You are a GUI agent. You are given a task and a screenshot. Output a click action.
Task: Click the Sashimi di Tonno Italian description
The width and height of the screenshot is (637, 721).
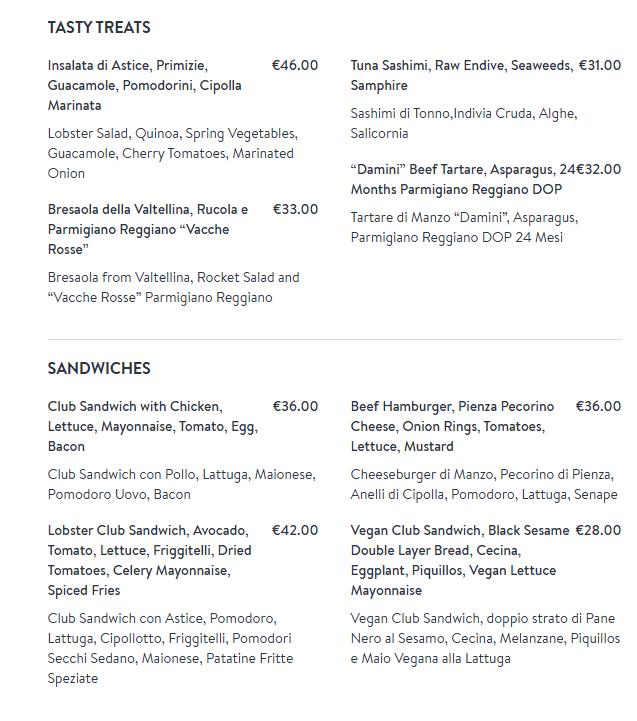[x=463, y=123]
